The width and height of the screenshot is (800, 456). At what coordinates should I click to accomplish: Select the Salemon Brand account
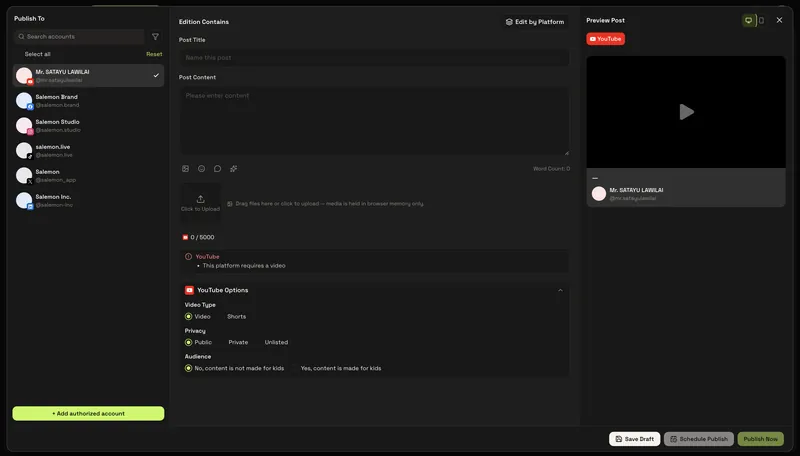[88, 100]
